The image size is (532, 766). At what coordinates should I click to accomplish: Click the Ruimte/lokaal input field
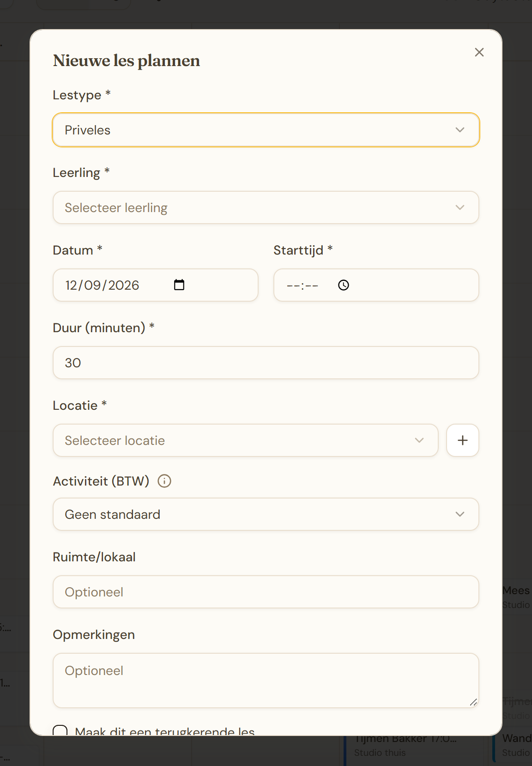[x=266, y=592]
